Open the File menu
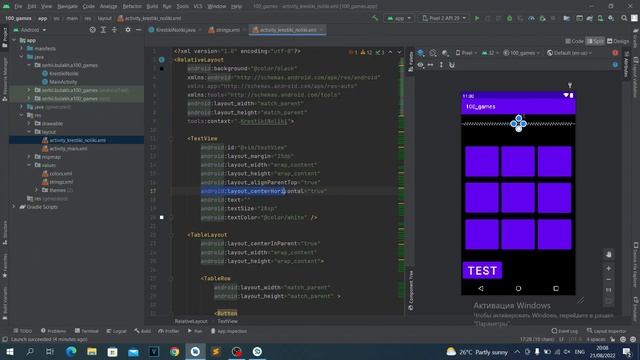The image size is (640, 360). pyautogui.click(x=18, y=7)
